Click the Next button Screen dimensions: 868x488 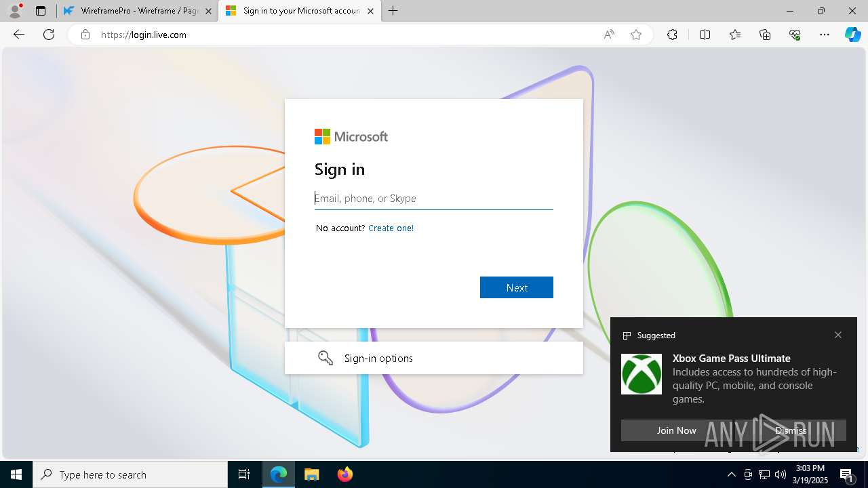point(517,287)
